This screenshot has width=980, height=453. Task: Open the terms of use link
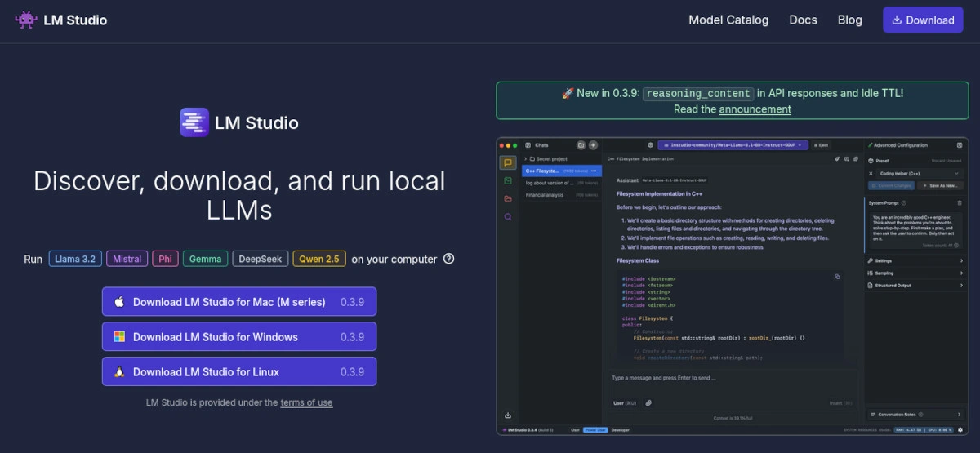click(x=306, y=402)
